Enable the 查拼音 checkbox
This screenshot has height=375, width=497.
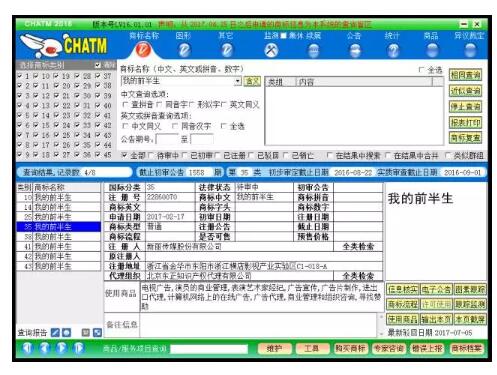[x=125, y=105]
